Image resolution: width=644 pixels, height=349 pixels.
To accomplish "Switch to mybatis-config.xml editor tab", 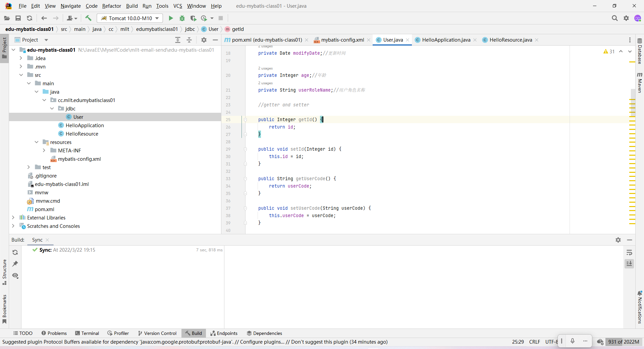I will (342, 40).
